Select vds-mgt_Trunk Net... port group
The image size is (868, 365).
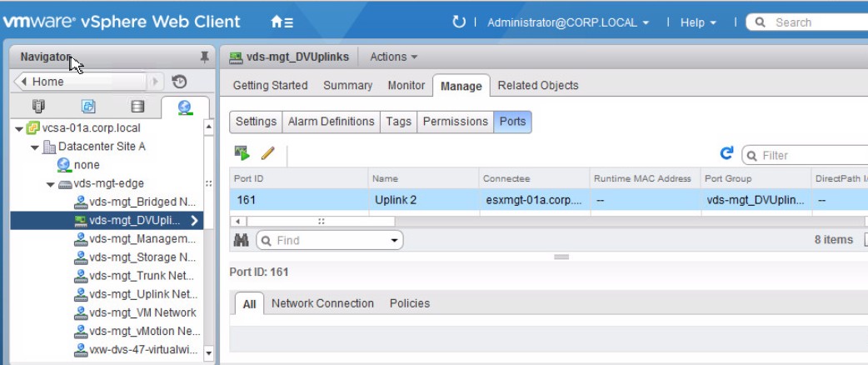(135, 276)
